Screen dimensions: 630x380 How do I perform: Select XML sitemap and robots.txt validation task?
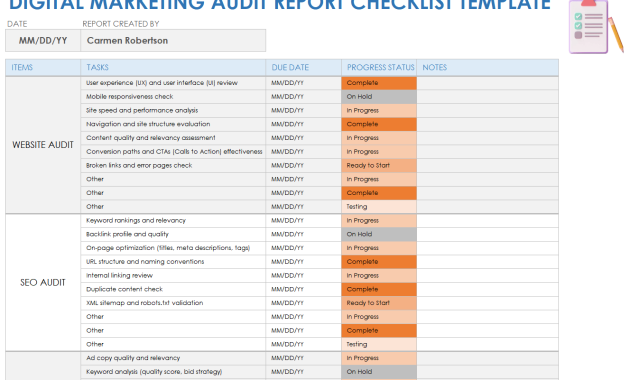pos(173,303)
